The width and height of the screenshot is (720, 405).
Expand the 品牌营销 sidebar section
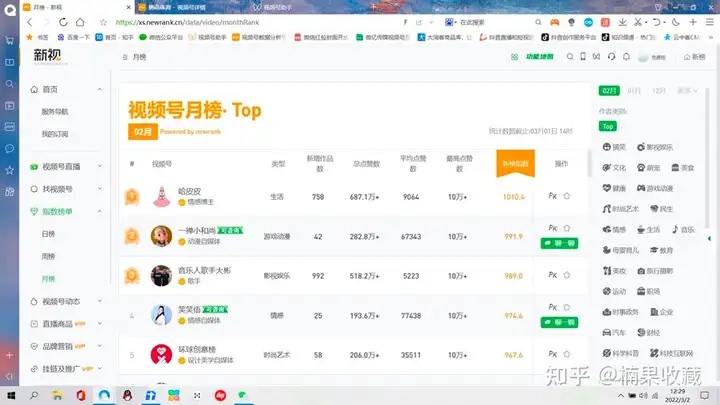[x=100, y=346]
